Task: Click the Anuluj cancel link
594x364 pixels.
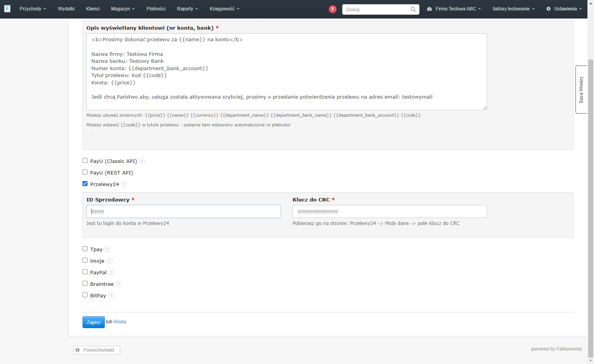Action: tap(120, 322)
